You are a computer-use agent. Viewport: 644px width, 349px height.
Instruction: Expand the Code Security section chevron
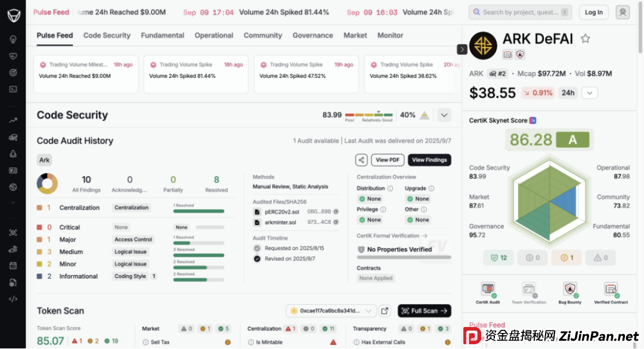444,115
